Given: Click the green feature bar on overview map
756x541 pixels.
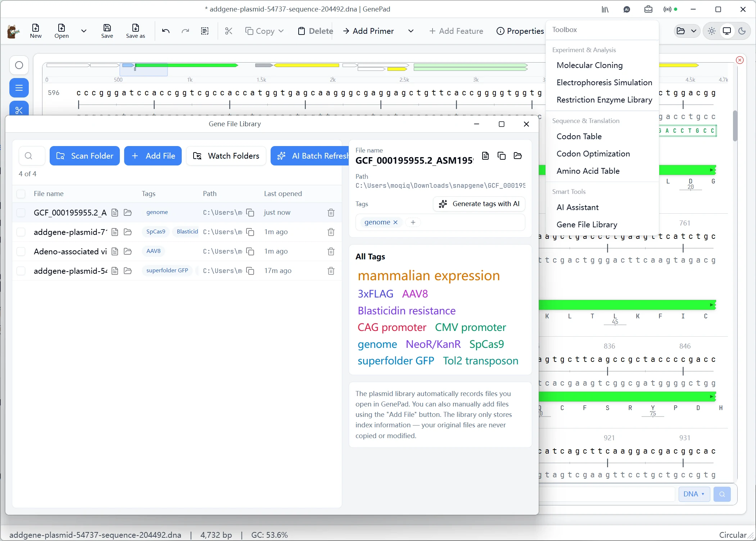Looking at the screenshot, I should click(186, 65).
